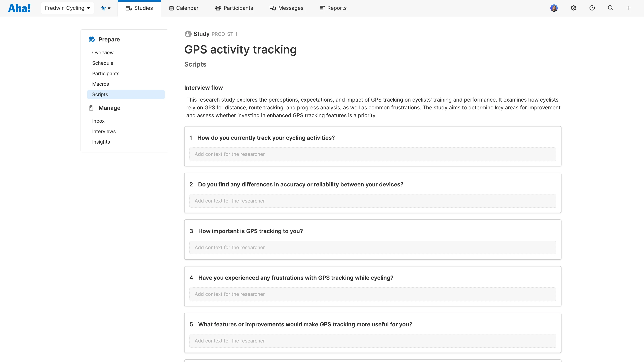Open Insights under Manage

pos(101,142)
